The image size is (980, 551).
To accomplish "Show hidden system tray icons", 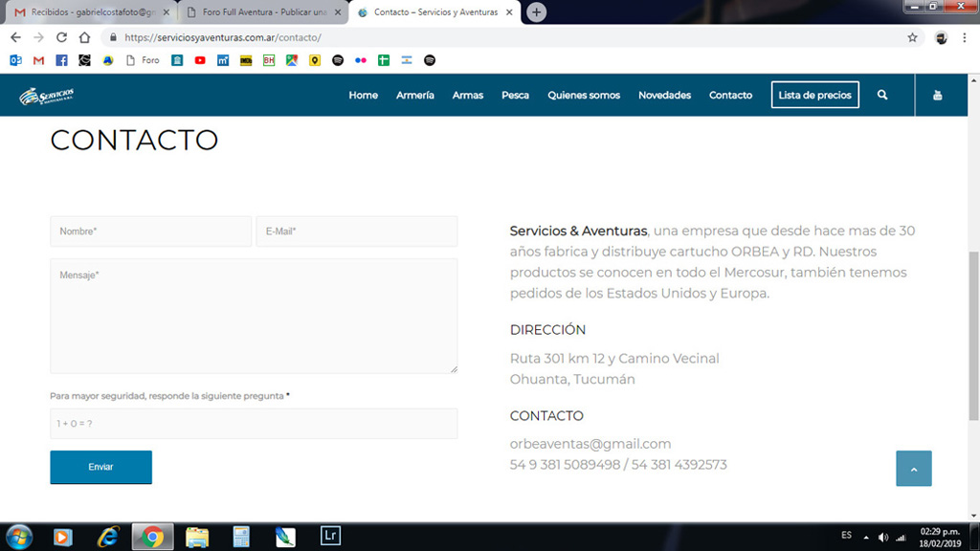I will [866, 538].
